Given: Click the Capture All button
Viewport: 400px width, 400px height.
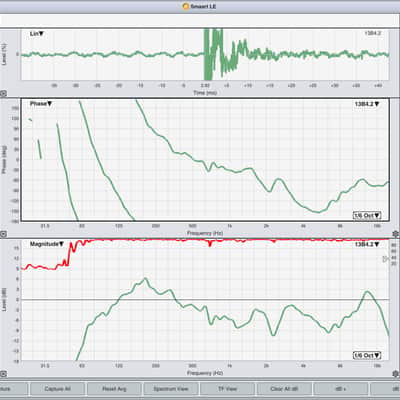Looking at the screenshot, I should point(57,389).
